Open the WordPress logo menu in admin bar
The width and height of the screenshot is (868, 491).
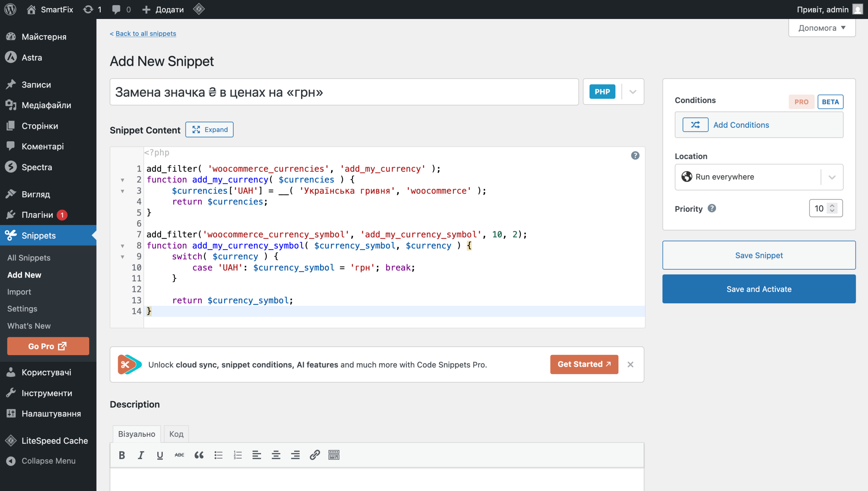click(10, 9)
